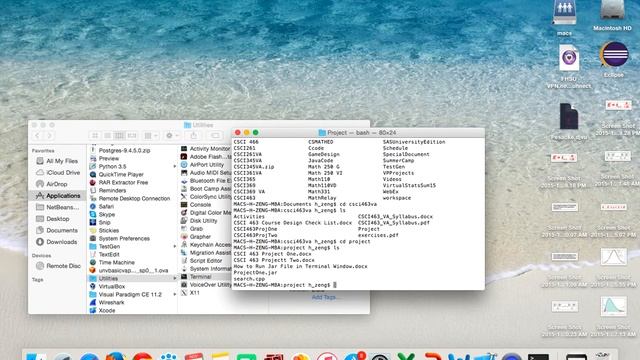640x360 pixels.
Task: Select Remote Desktop Connection in list
Action: coord(134,198)
